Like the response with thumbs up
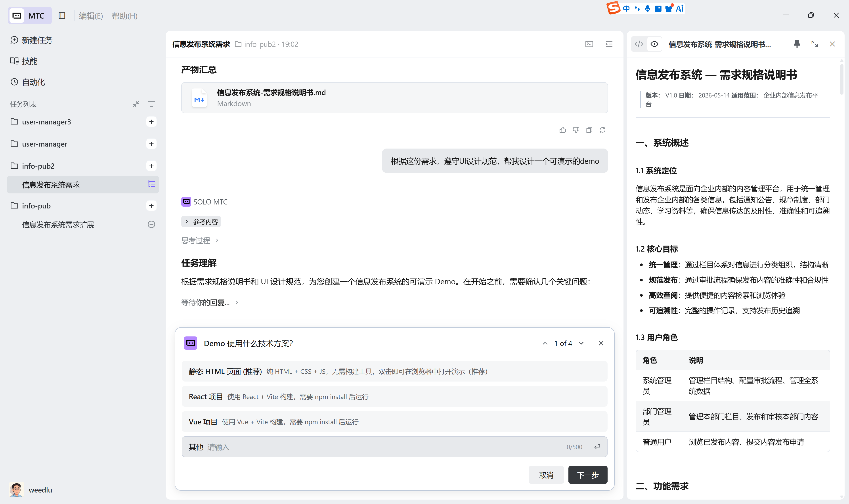849x504 pixels. (563, 130)
